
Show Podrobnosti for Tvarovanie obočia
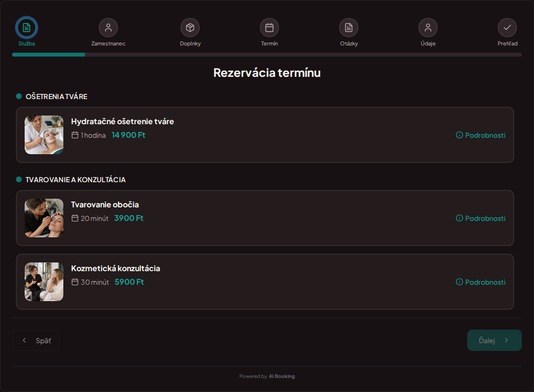480,218
